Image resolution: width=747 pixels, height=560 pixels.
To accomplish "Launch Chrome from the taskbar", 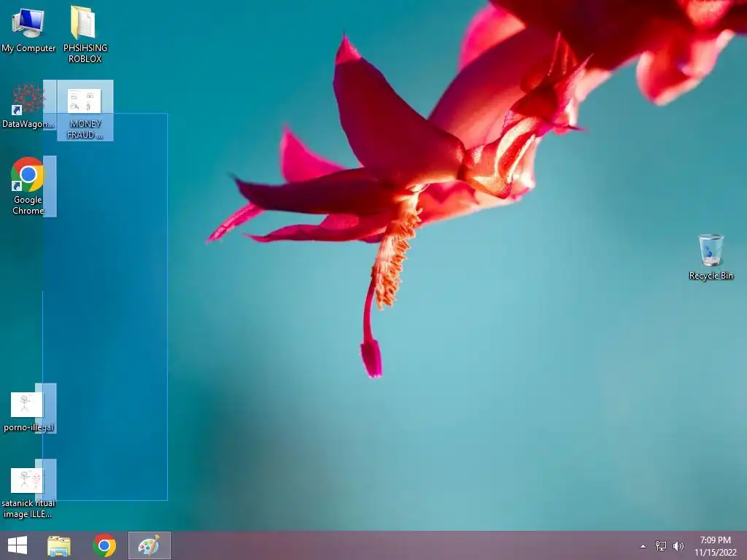I will pos(104,545).
